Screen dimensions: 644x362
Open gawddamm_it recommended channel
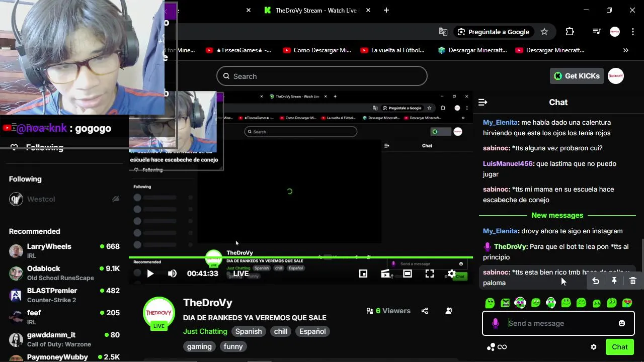(64, 339)
